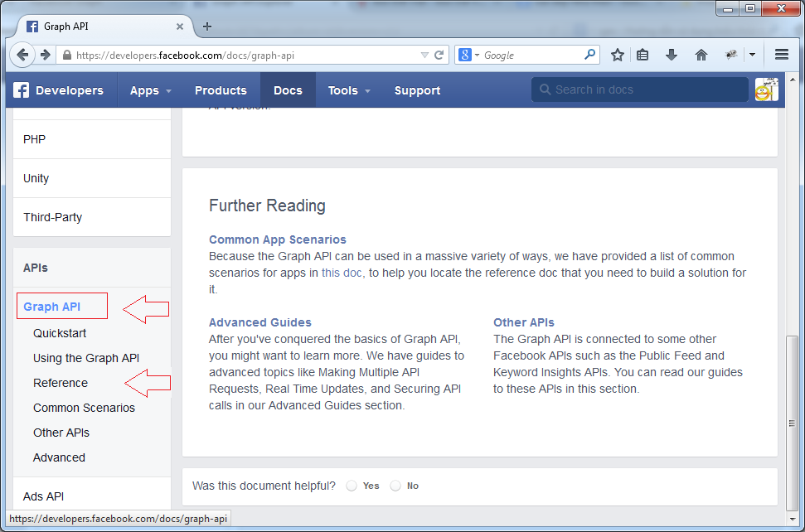The image size is (805, 532).
Task: Open the Third-Party sidebar entry
Action: click(x=92, y=217)
